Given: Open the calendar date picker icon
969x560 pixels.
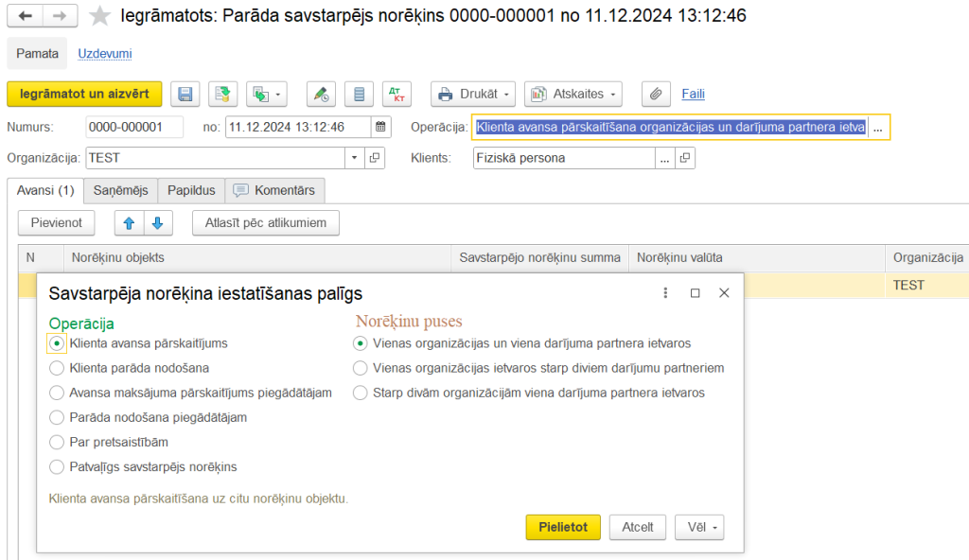Looking at the screenshot, I should [380, 127].
